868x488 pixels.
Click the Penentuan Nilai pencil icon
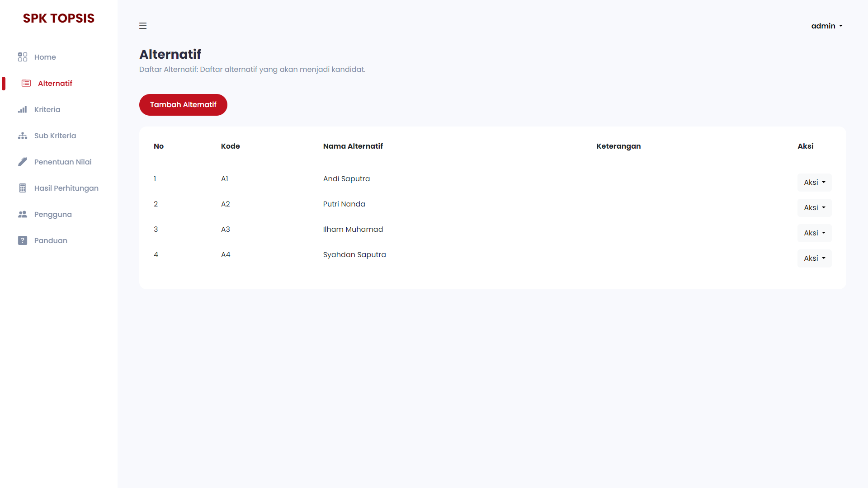point(23,162)
